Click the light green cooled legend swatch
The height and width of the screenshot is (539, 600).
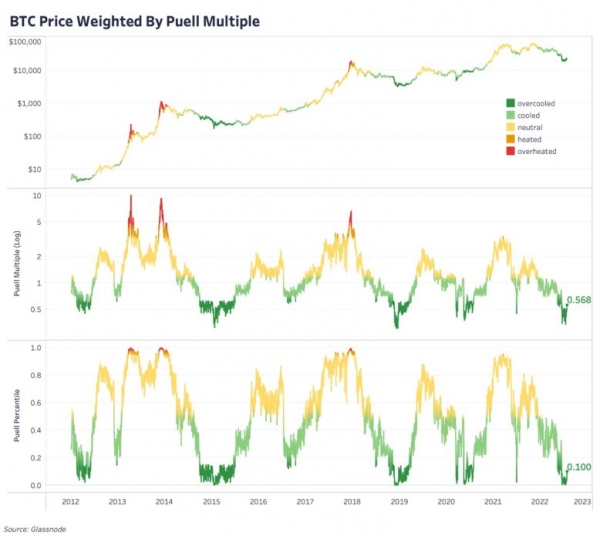tap(511, 115)
